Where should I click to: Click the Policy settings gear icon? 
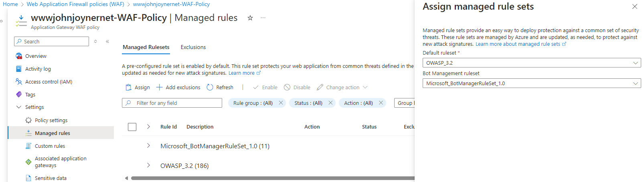tap(28, 120)
